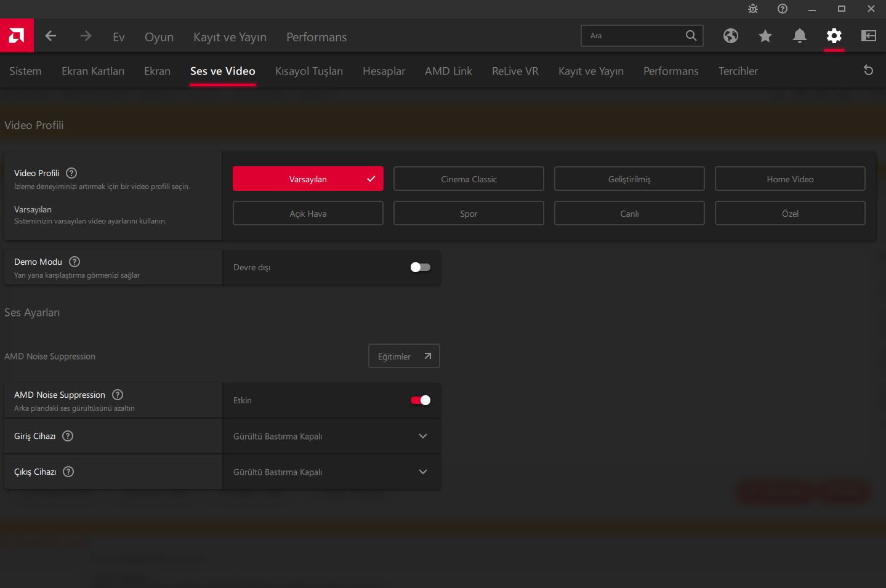Open the Ev top menu
The width and height of the screenshot is (886, 588).
[119, 37]
